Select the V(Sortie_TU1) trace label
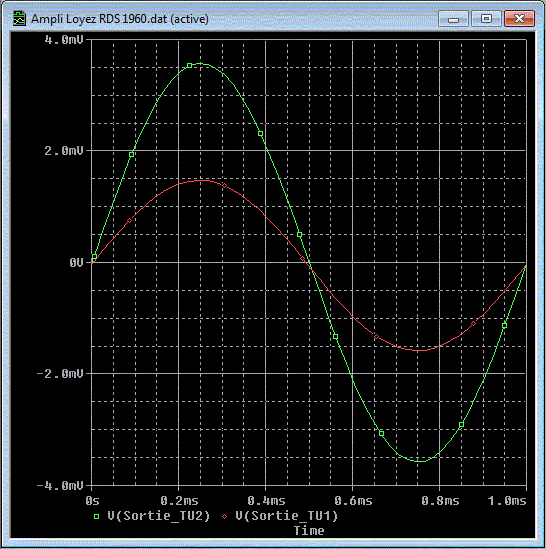This screenshot has width=546, height=549. coord(286,516)
